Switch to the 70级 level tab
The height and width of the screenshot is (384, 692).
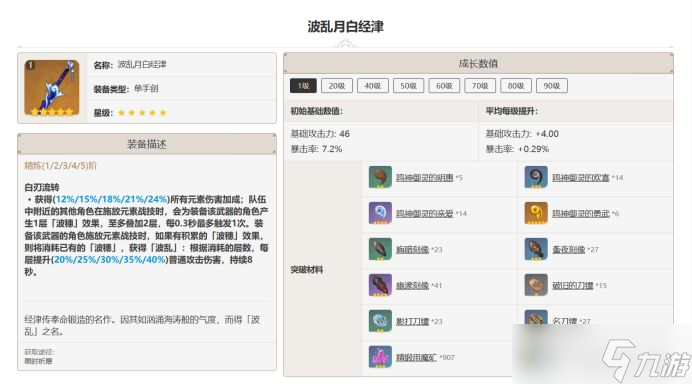coord(480,86)
